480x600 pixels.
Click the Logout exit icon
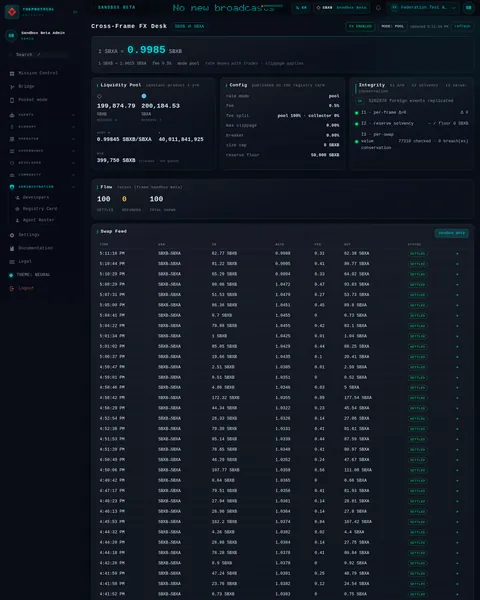pos(12,289)
